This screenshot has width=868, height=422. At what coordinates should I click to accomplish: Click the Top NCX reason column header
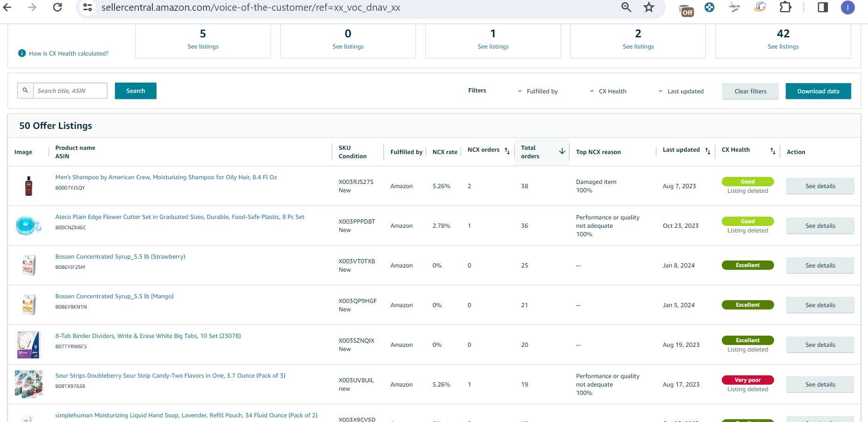point(598,152)
